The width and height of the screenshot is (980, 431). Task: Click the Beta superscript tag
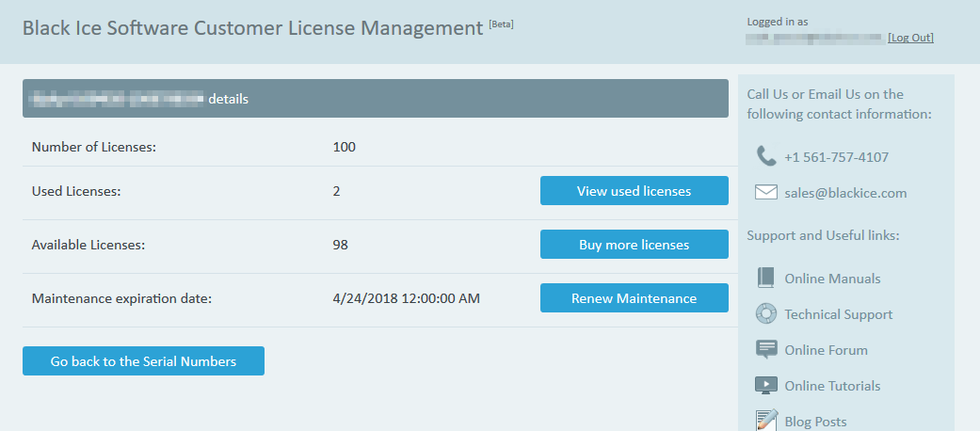[501, 24]
